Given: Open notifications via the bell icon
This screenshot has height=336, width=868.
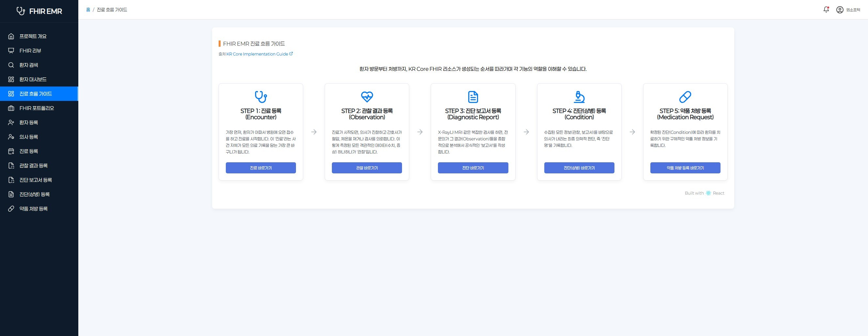Looking at the screenshot, I should pyautogui.click(x=826, y=10).
